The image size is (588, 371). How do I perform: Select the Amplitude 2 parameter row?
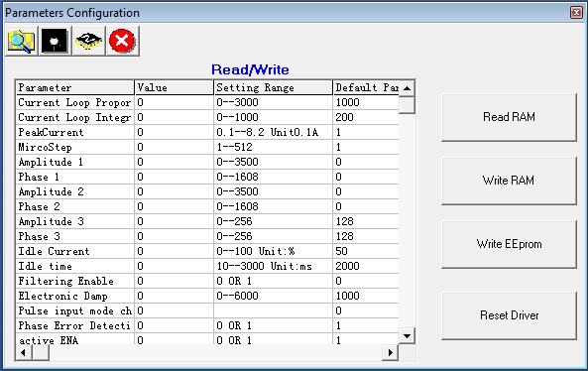pyautogui.click(x=207, y=191)
